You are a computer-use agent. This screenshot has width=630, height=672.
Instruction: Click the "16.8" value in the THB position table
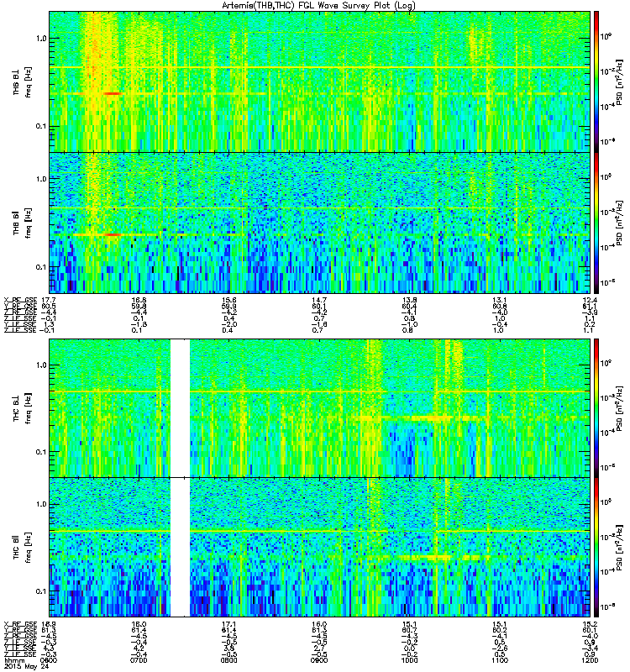[x=139, y=300]
